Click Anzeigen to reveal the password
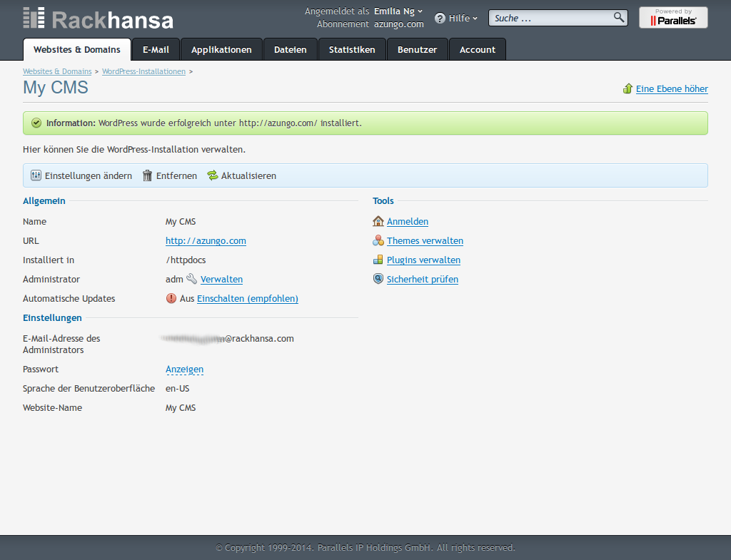This screenshot has height=560, width=731. tap(185, 369)
